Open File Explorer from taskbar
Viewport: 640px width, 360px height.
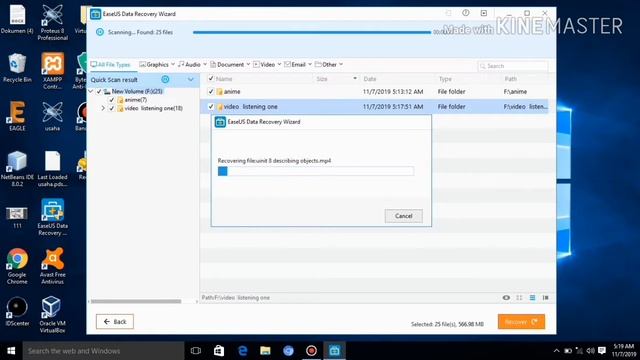pyautogui.click(x=265, y=351)
